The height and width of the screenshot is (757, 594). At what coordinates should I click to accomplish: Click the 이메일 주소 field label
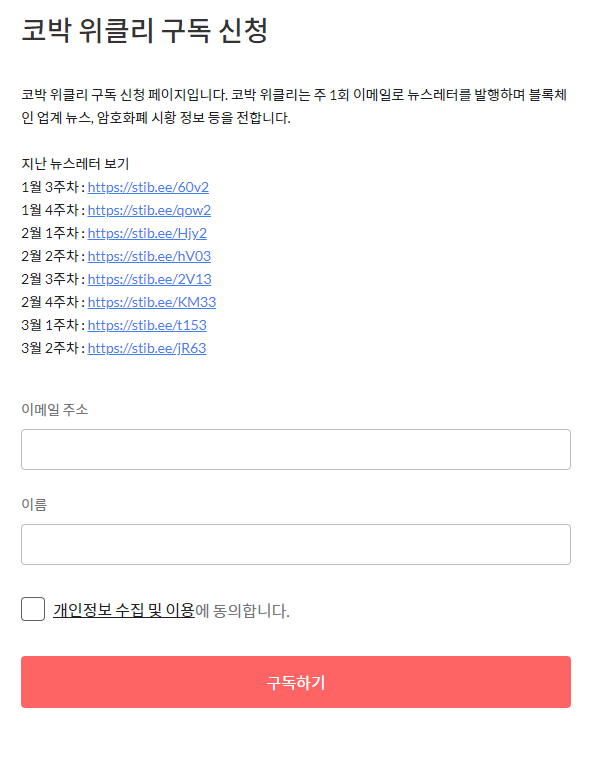pyautogui.click(x=55, y=410)
